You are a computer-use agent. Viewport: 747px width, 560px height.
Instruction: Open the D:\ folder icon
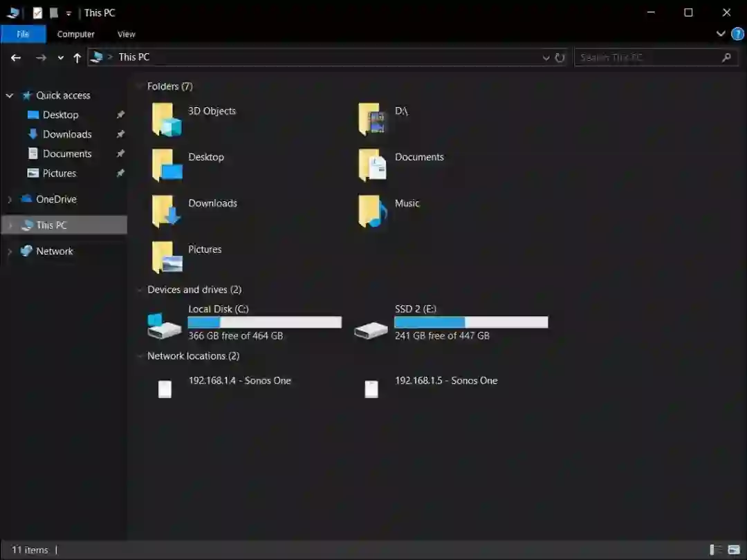pyautogui.click(x=373, y=120)
